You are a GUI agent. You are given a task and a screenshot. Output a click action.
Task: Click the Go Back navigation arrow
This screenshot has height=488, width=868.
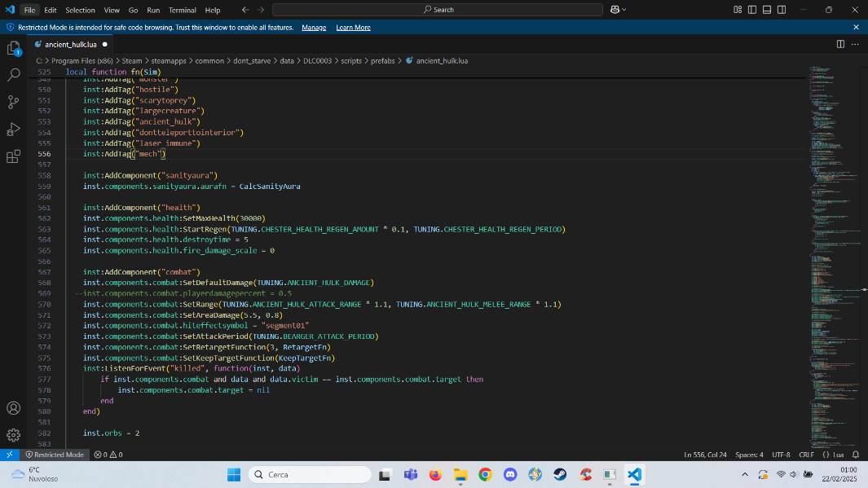245,9
